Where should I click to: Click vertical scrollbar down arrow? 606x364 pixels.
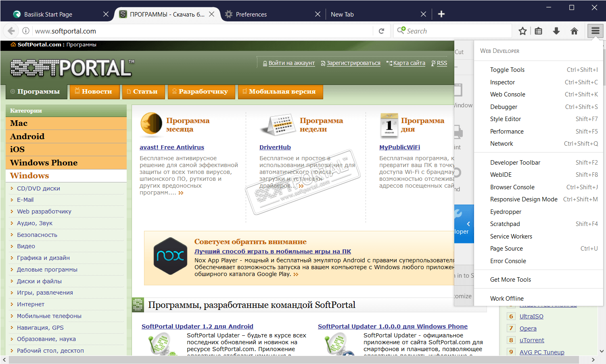point(602,351)
